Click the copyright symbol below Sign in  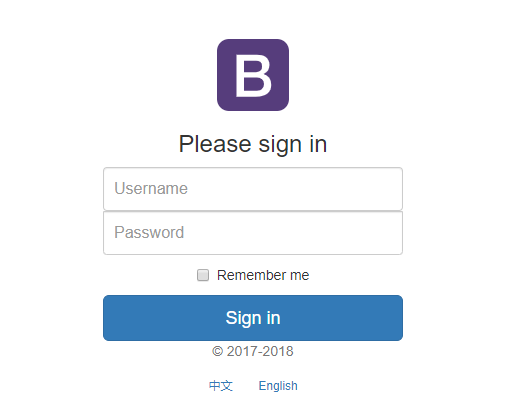coord(217,351)
